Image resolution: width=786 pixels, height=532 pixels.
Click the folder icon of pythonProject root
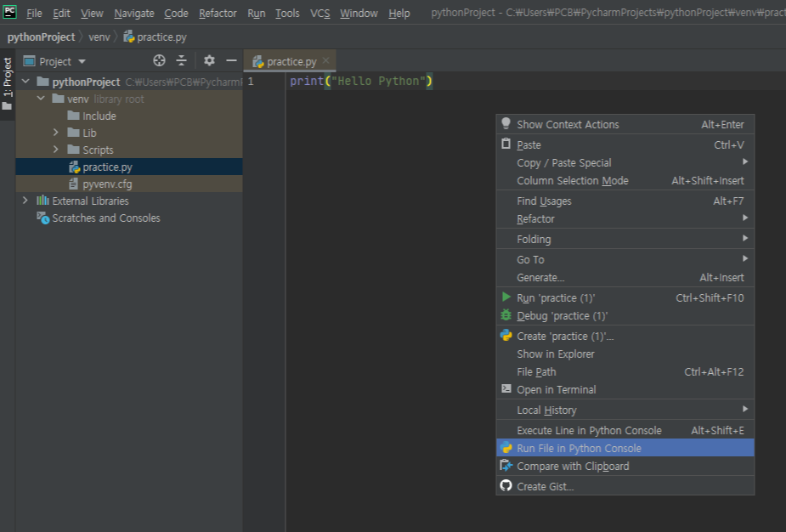43,82
